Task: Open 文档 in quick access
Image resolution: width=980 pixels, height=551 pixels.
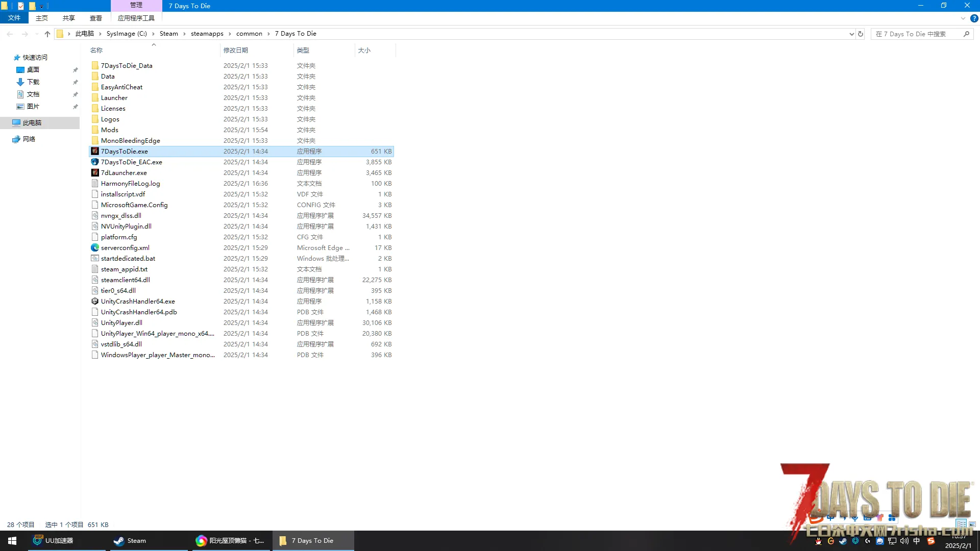Action: click(33, 94)
